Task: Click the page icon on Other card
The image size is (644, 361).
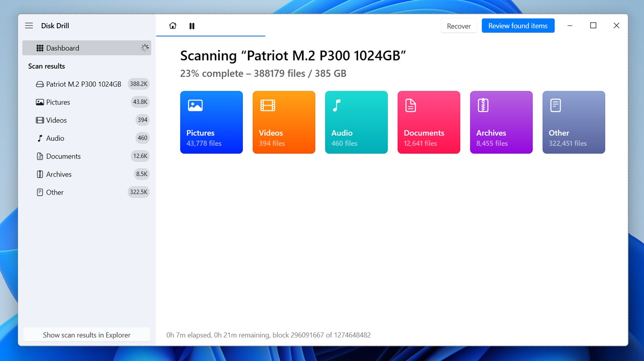Action: [x=555, y=106]
